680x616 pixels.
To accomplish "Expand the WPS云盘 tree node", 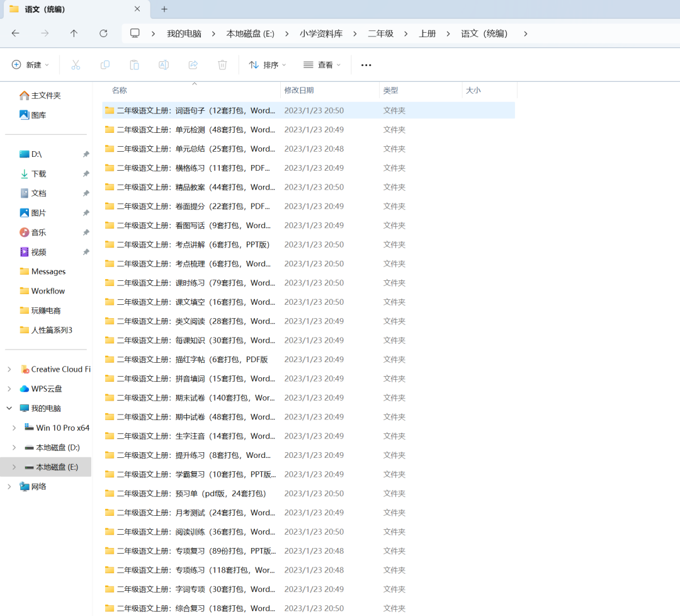I will (x=9, y=389).
